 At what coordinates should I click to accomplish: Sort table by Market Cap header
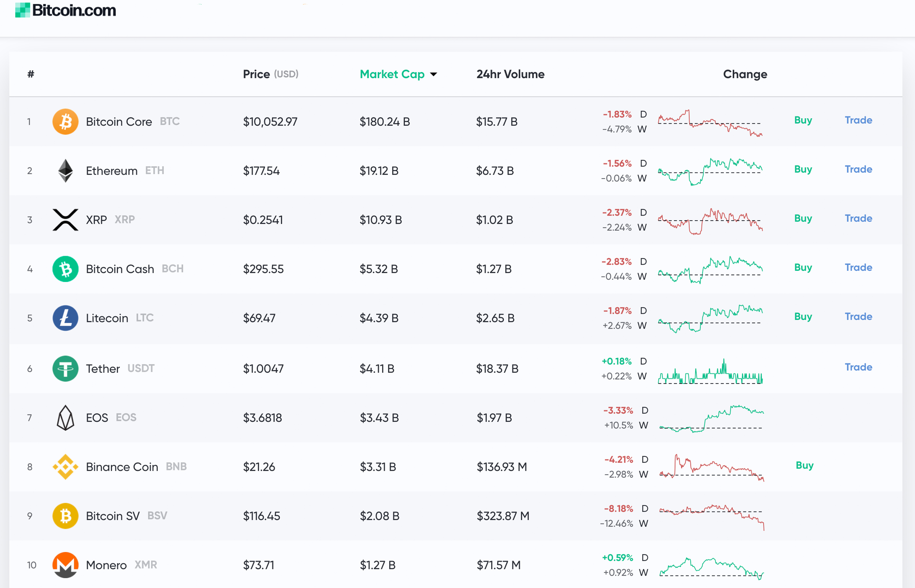coord(392,74)
